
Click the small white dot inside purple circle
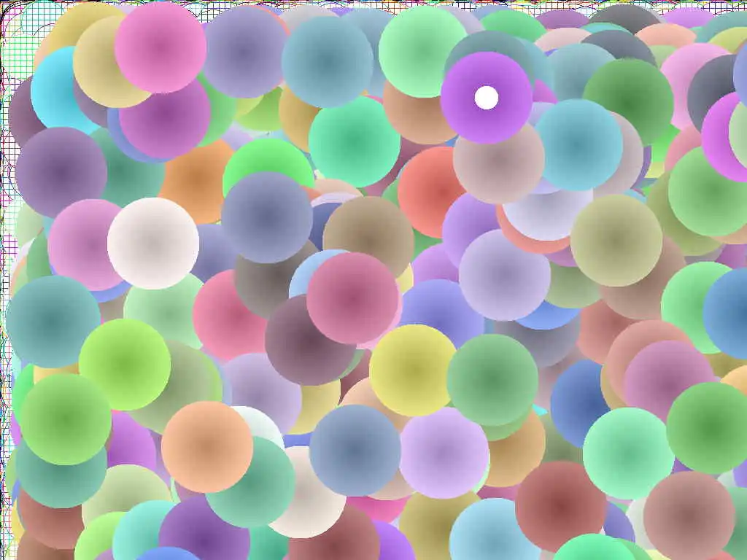pyautogui.click(x=487, y=98)
